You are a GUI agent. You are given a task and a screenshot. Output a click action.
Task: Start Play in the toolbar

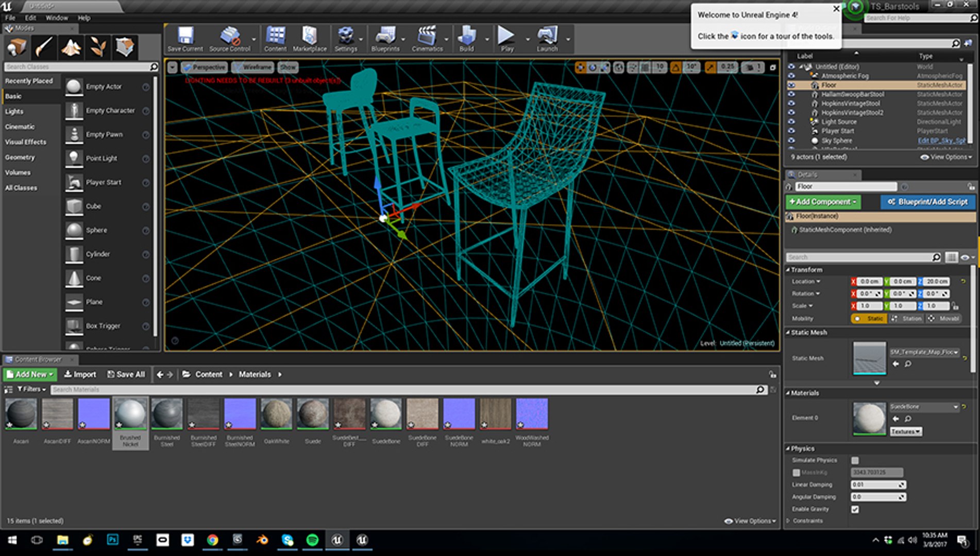[506, 39]
